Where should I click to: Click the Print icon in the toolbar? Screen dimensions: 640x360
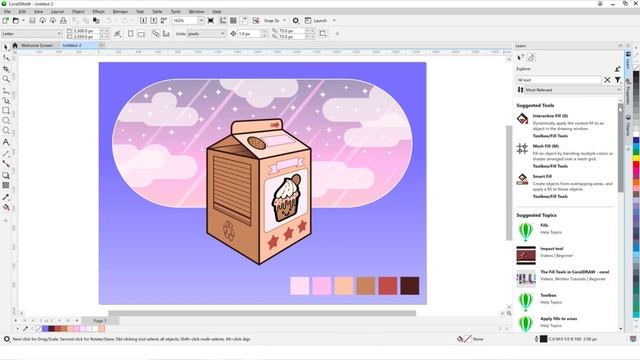pyautogui.click(x=63, y=20)
